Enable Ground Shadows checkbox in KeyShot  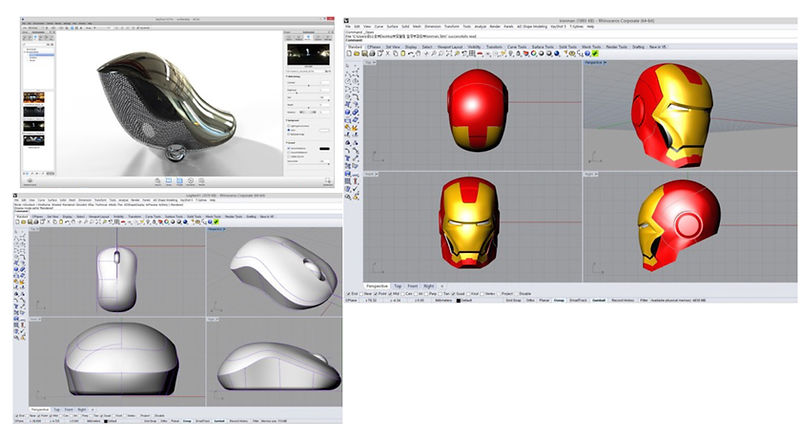point(289,148)
